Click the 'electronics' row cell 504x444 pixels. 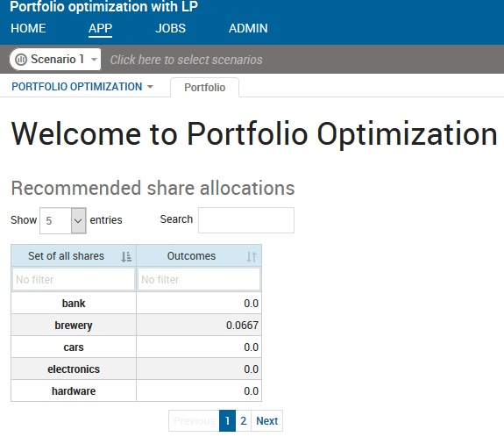[74, 369]
